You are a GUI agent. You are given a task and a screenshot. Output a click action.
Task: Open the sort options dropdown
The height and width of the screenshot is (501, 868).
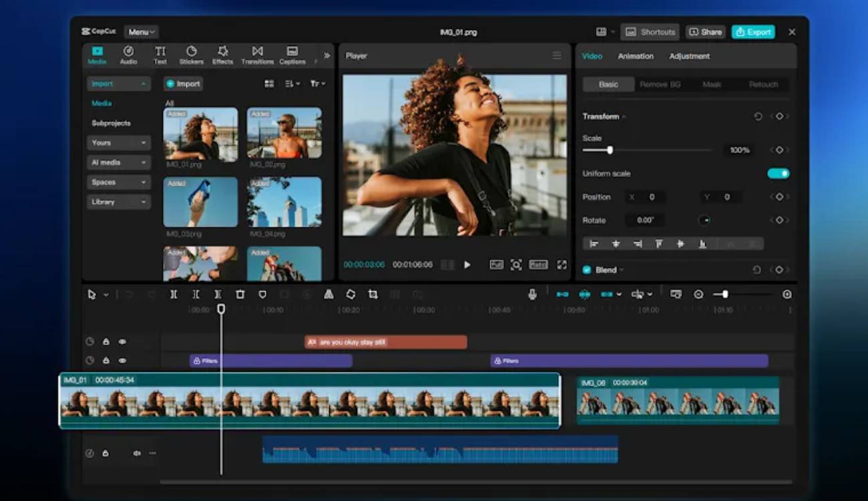(292, 83)
